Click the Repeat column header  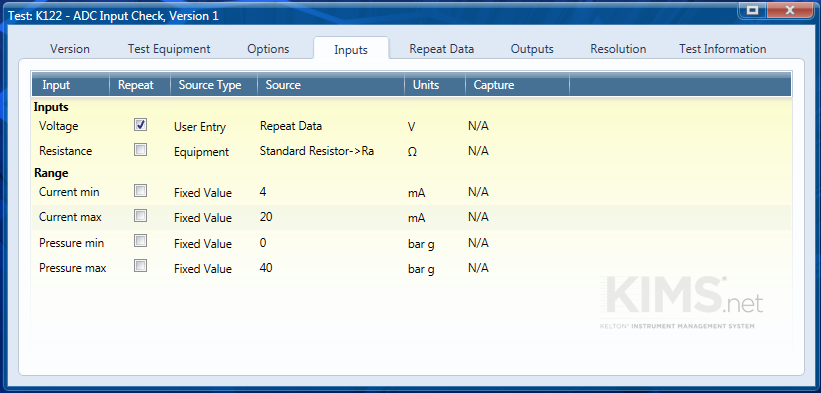pyautogui.click(x=140, y=85)
